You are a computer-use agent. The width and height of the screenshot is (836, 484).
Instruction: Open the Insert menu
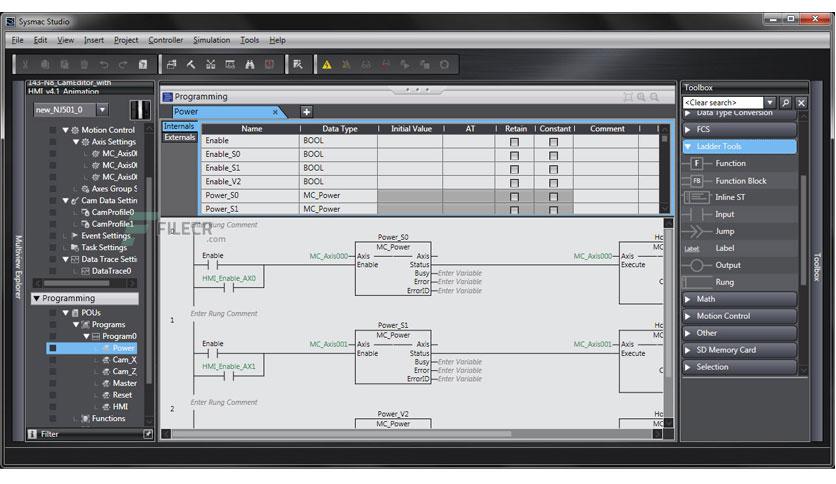pos(94,40)
